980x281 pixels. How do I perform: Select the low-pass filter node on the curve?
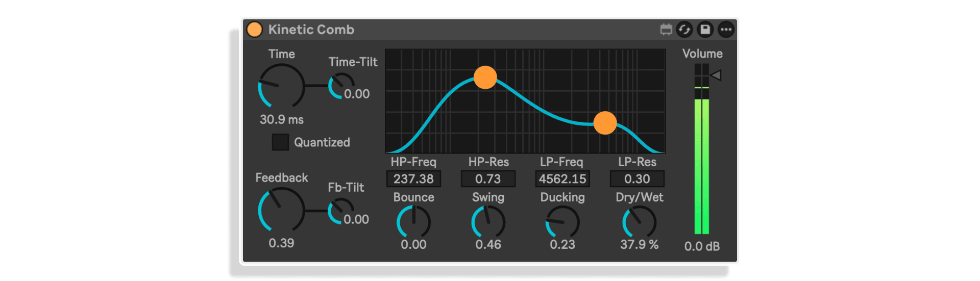tap(605, 123)
